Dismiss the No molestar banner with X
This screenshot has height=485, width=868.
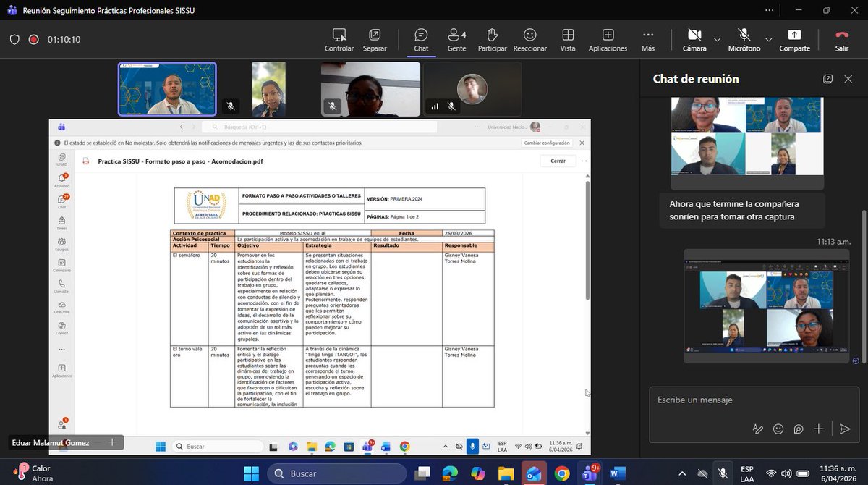tap(582, 143)
